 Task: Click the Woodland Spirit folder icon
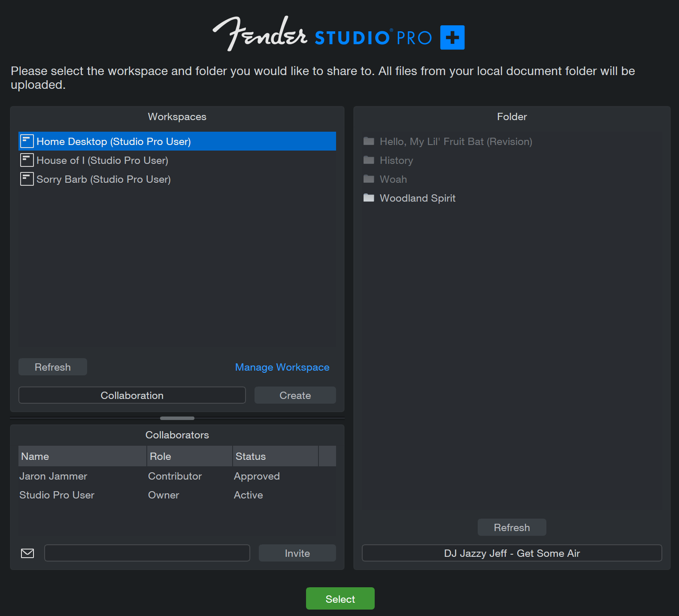point(369,198)
